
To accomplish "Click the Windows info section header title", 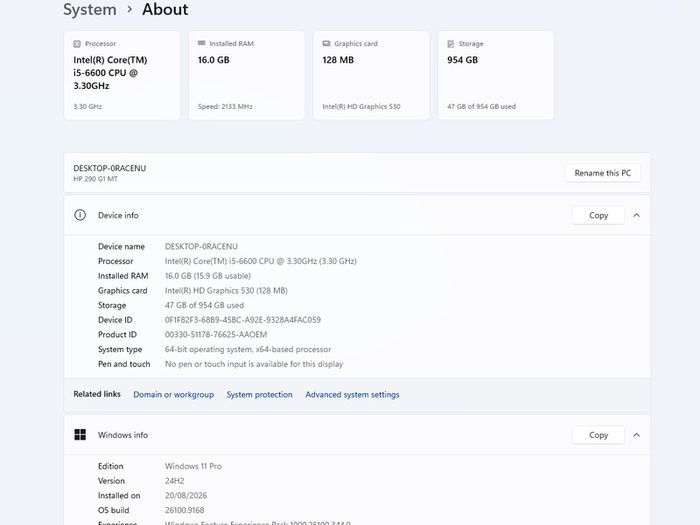I will [x=123, y=435].
